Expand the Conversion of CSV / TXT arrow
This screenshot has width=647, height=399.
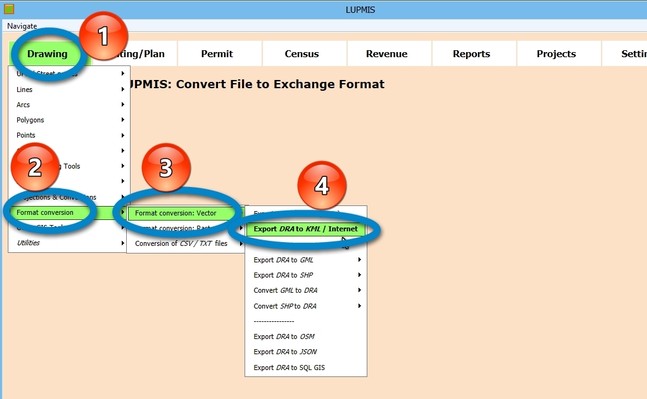(241, 243)
